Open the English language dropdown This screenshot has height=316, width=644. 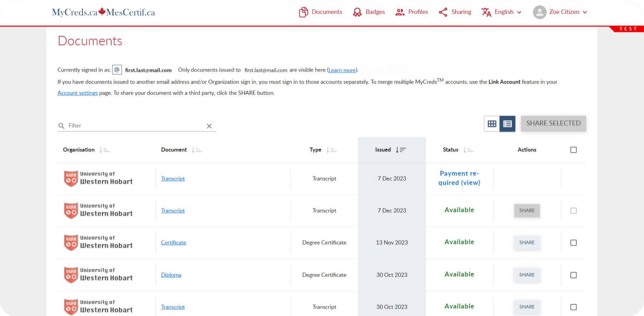(508, 12)
